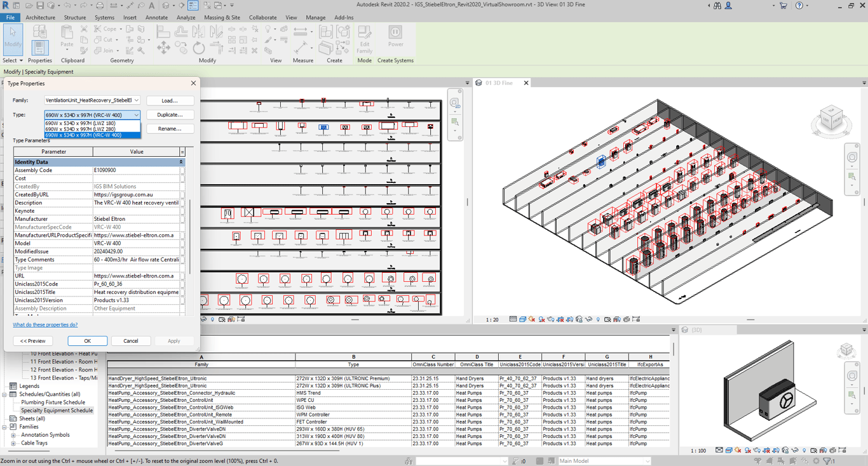Click the Print icon in quick access toolbar
This screenshot has width=868, height=466.
click(x=100, y=6)
